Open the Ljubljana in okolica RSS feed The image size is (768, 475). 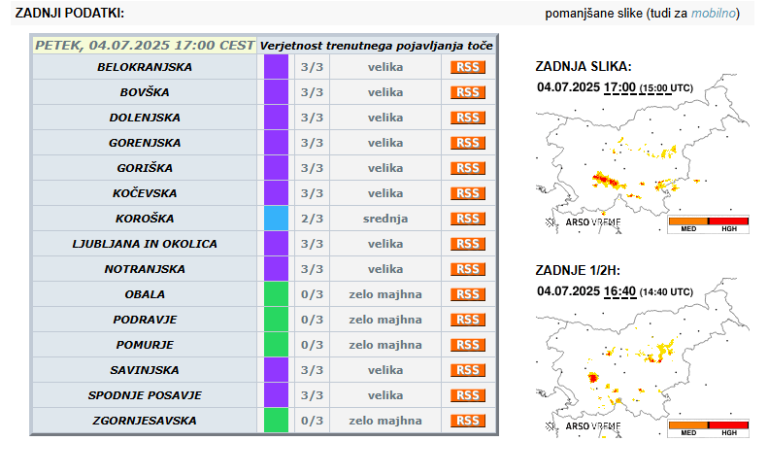pyautogui.click(x=468, y=244)
